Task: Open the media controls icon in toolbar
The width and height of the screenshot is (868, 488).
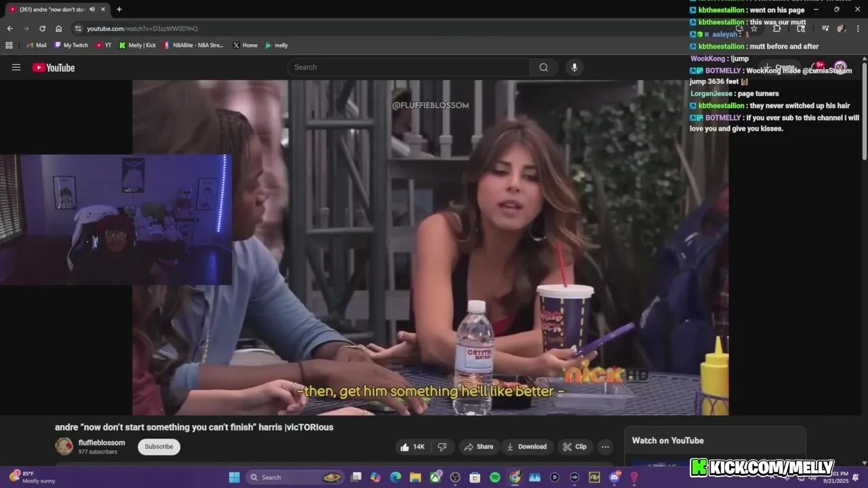Action: coord(825,28)
